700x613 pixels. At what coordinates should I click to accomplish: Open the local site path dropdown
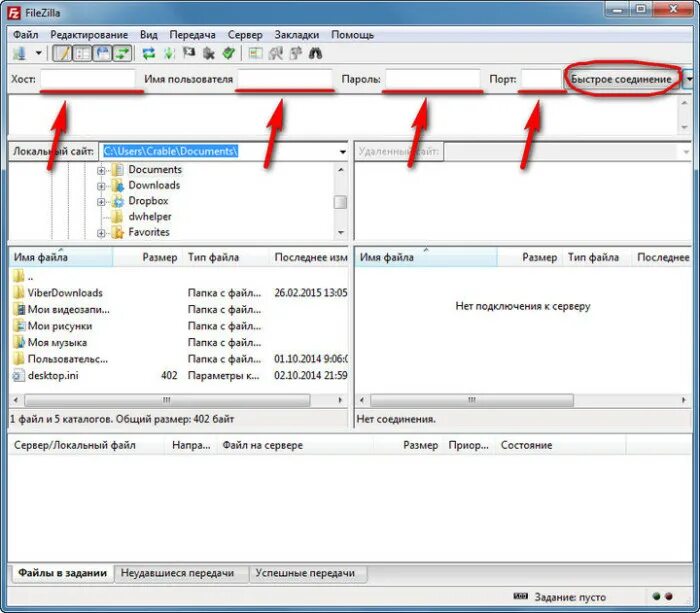point(342,152)
